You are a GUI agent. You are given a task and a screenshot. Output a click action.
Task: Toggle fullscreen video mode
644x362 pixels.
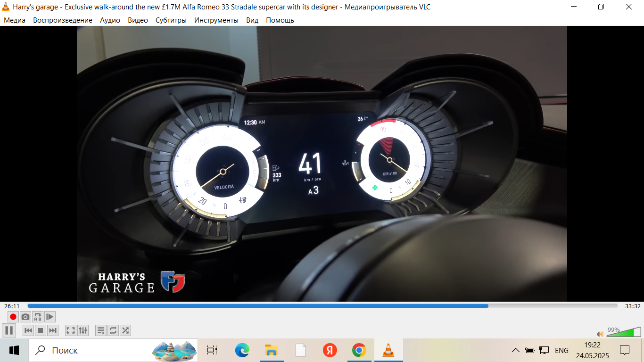(71, 330)
